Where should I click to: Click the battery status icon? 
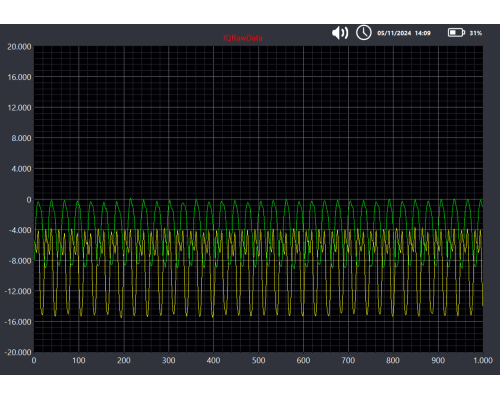(x=456, y=33)
